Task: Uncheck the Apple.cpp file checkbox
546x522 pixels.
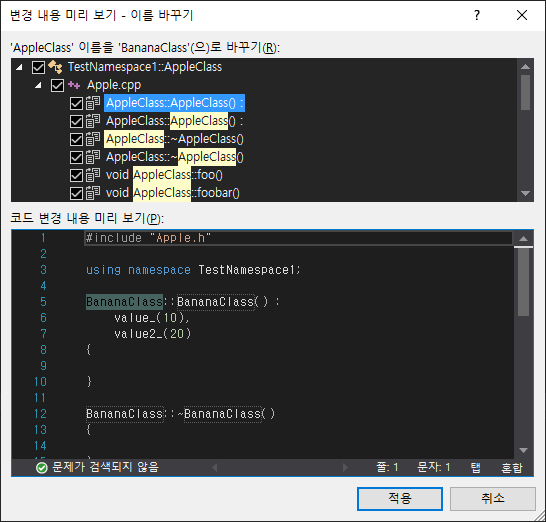Action: click(57, 85)
